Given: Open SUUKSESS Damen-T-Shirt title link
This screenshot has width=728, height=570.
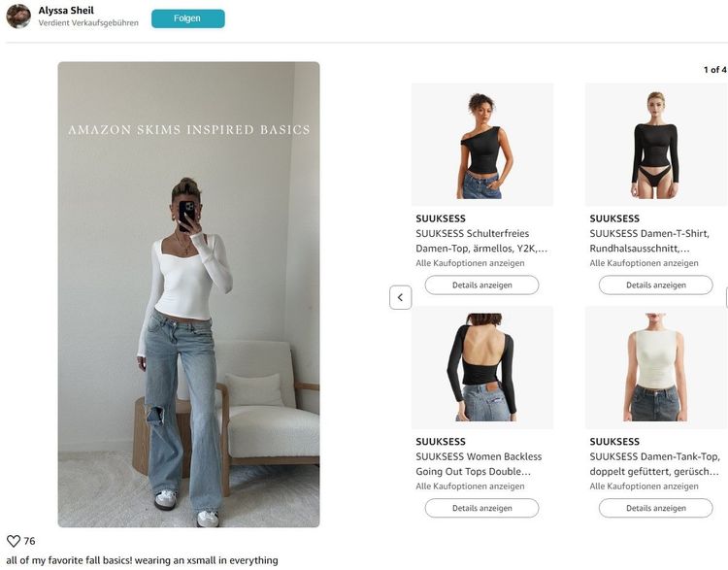Looking at the screenshot, I should click(655, 241).
